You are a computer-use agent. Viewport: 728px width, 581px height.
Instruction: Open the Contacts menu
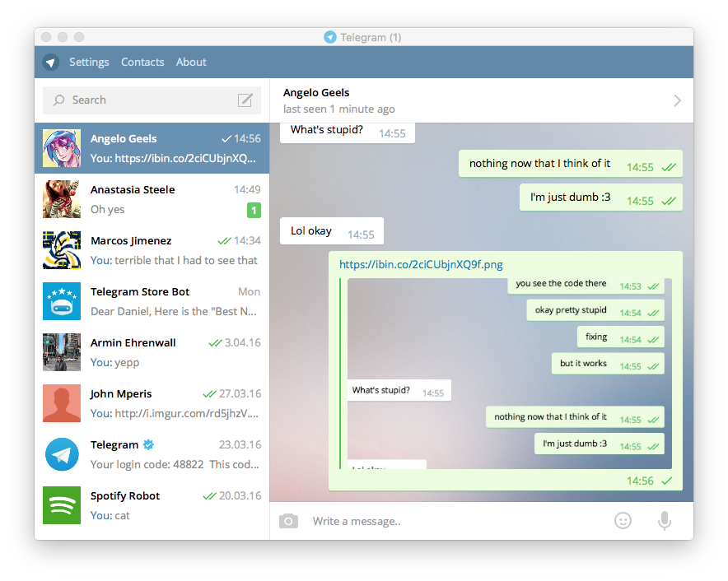[x=142, y=63]
